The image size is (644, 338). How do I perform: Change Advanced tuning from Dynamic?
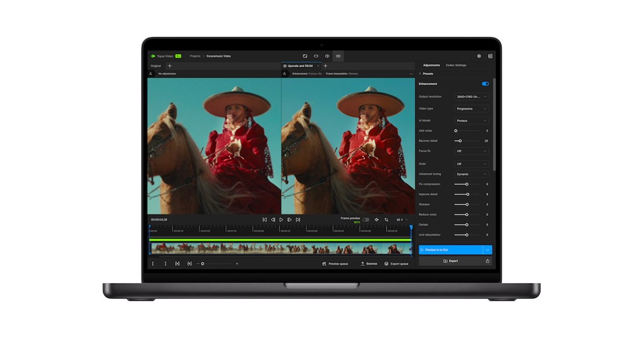pos(471,174)
